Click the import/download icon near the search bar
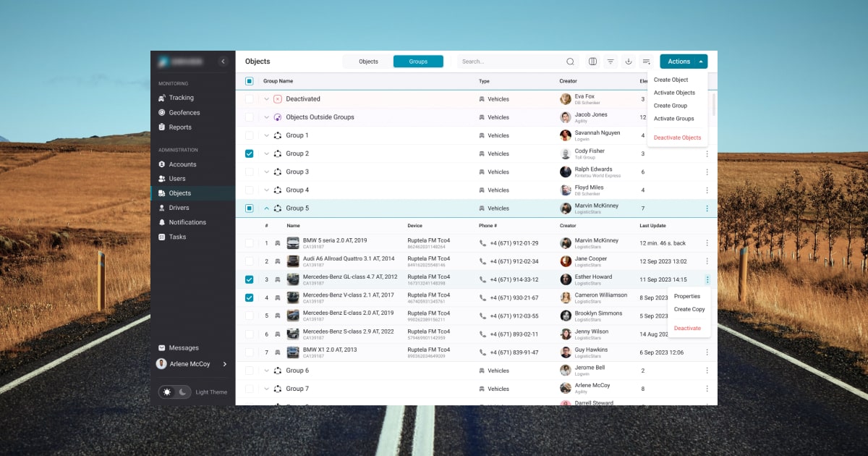The image size is (868, 456). (x=629, y=62)
